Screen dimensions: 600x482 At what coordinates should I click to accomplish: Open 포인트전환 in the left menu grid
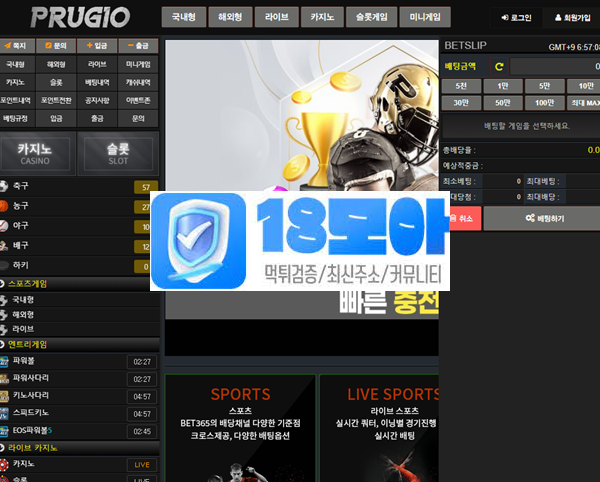56,100
